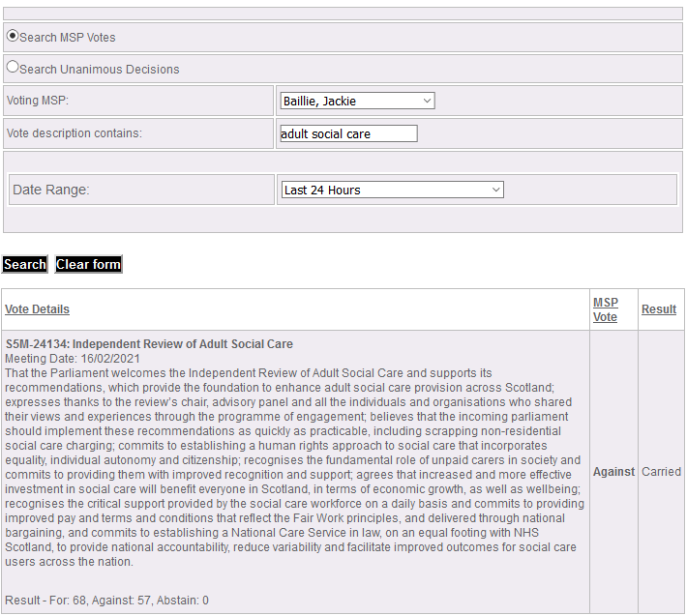This screenshot has height=616, width=687.
Task: Sort by the Vote Details column header
Action: tap(37, 309)
